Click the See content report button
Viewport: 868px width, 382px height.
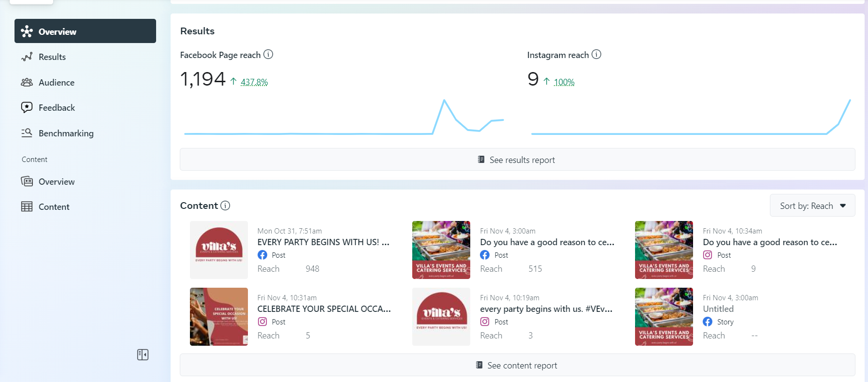click(517, 365)
